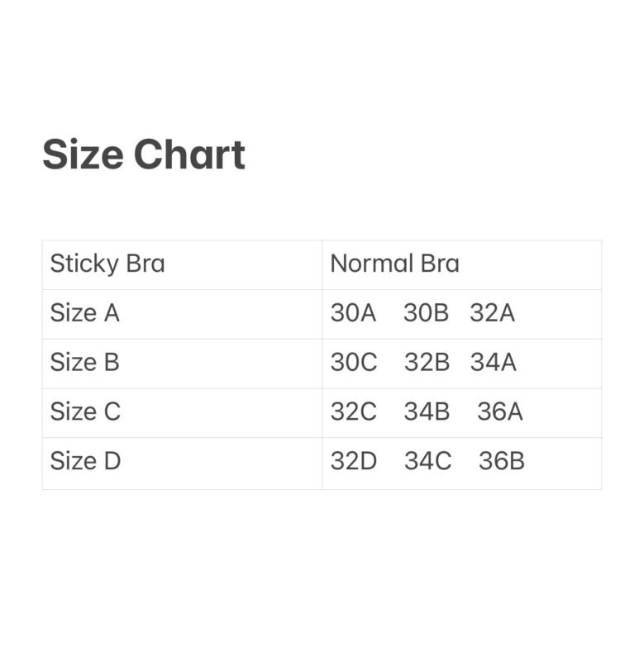Click the word "Size" in the heading

[82, 155]
